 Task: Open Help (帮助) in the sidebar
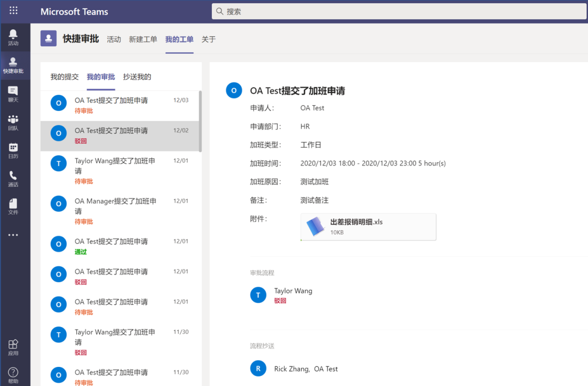(x=13, y=376)
